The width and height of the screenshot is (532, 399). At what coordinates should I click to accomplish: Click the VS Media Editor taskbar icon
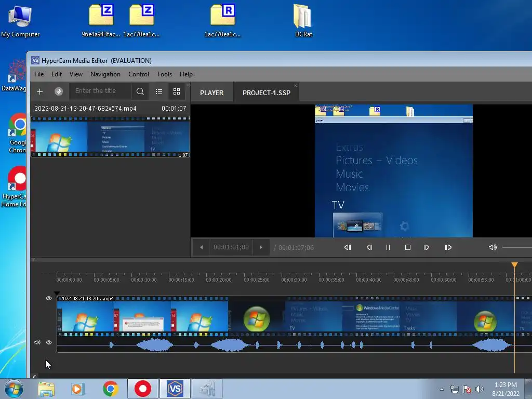click(x=175, y=389)
